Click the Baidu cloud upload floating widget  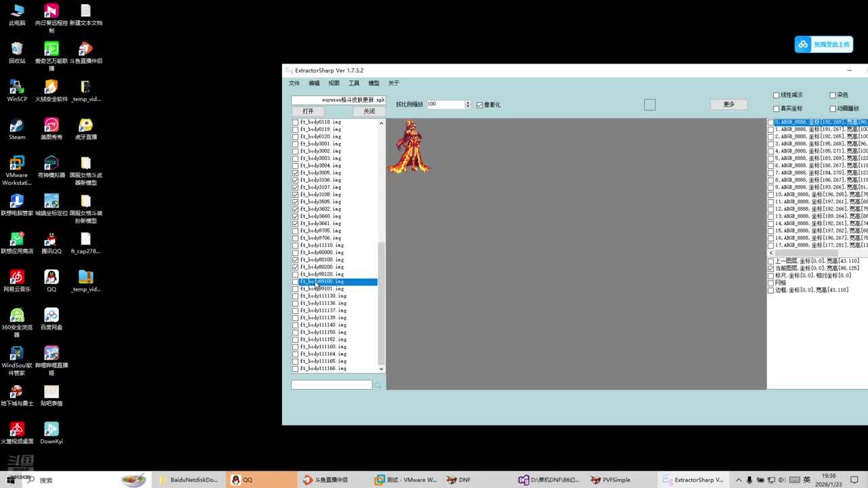click(x=823, y=44)
